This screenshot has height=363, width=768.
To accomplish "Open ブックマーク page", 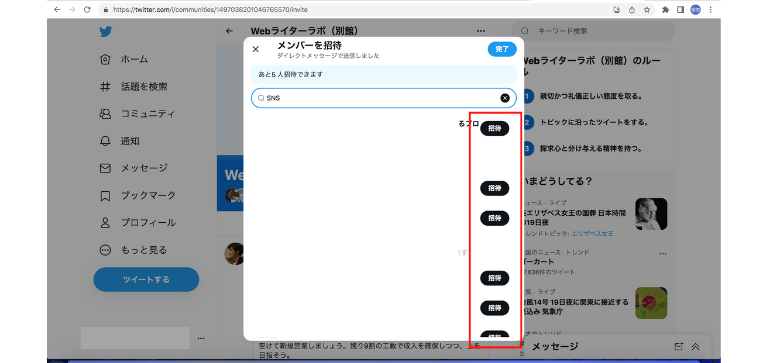I will 138,195.
